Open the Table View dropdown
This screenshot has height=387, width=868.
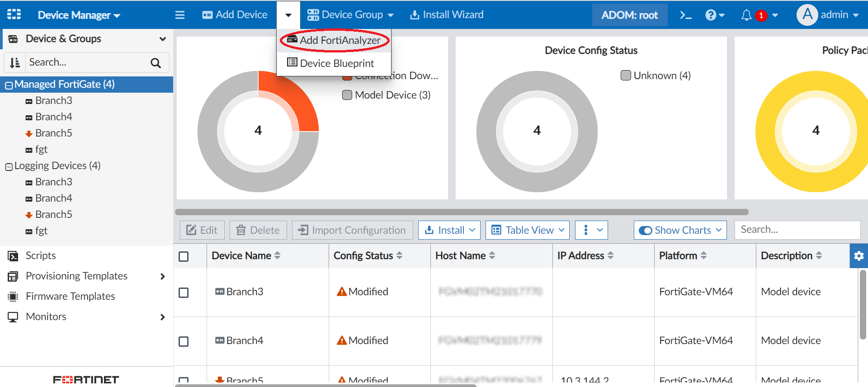coord(527,230)
